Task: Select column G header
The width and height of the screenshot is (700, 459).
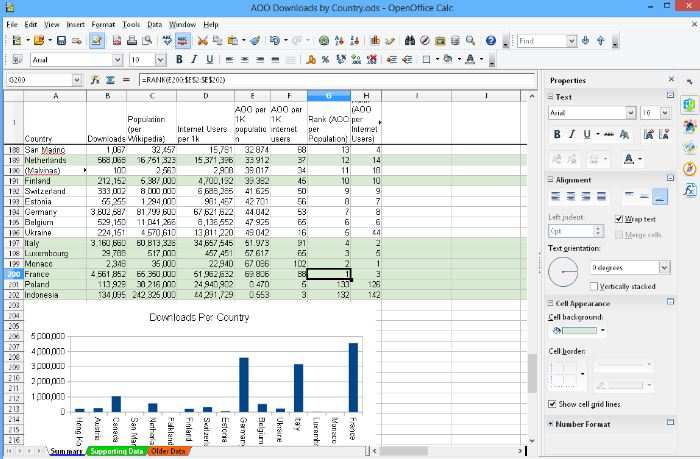Action: click(329, 96)
